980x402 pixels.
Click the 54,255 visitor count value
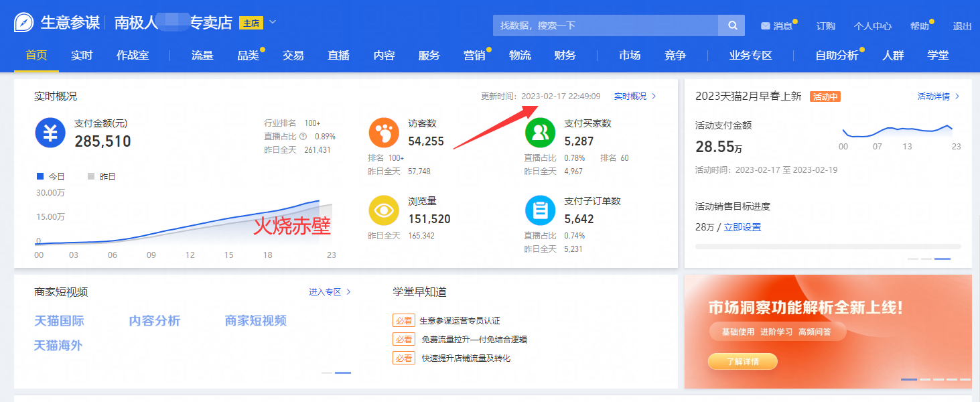426,141
